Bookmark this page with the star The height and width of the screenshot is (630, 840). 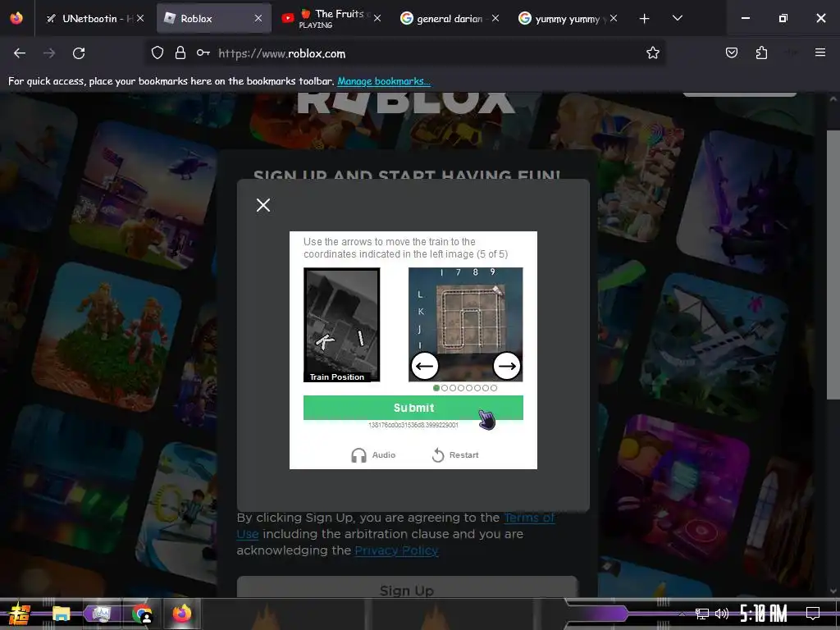(x=652, y=53)
